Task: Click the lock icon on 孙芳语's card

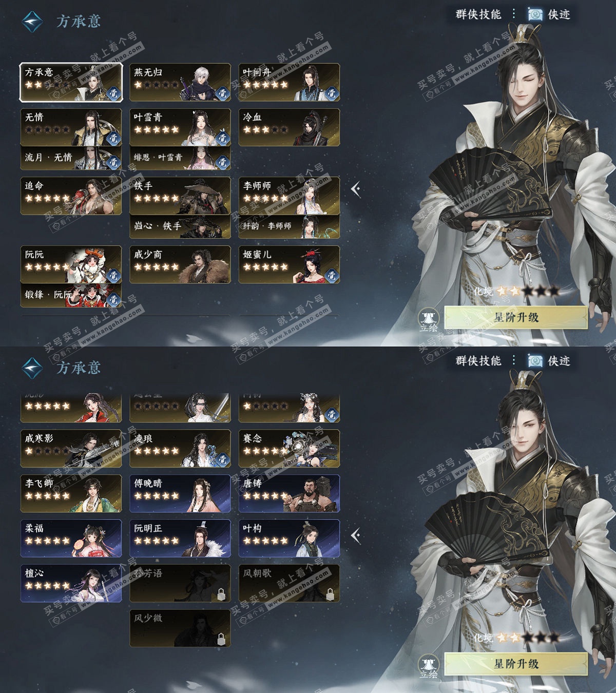Action: pyautogui.click(x=221, y=594)
